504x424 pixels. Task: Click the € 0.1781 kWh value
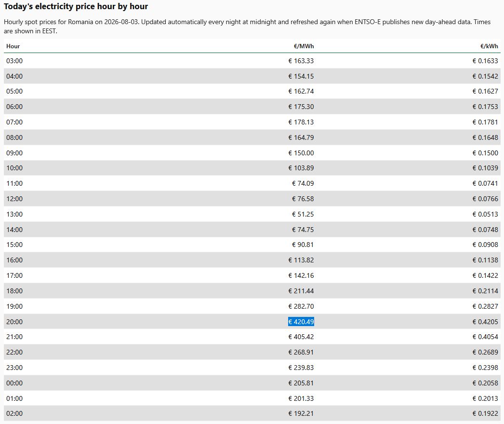tap(485, 122)
